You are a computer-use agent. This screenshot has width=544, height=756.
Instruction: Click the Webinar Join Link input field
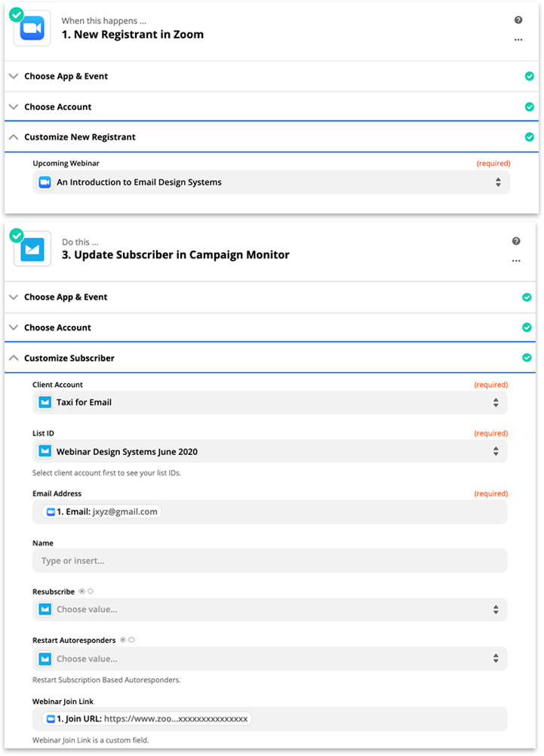(x=269, y=719)
